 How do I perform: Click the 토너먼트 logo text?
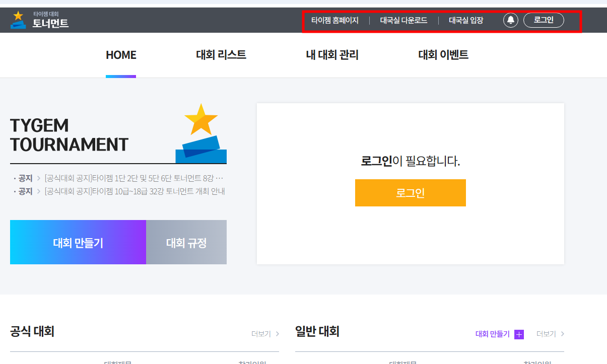coord(50,23)
